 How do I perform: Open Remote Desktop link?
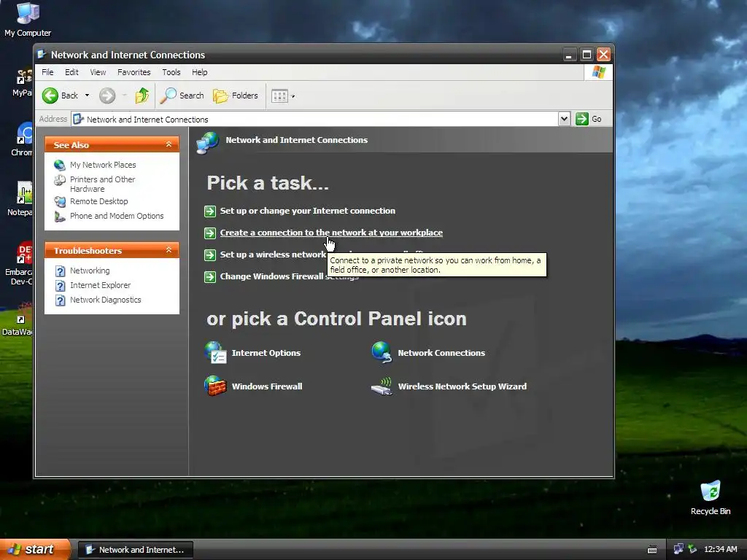pos(98,201)
